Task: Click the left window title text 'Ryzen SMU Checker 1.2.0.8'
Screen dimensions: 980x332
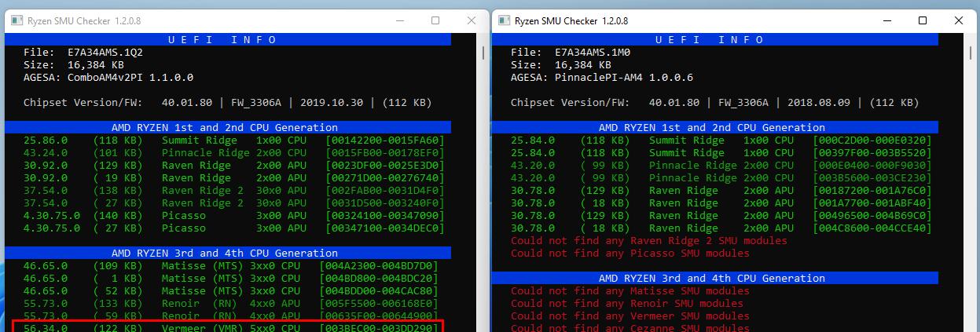Action: pyautogui.click(x=84, y=21)
